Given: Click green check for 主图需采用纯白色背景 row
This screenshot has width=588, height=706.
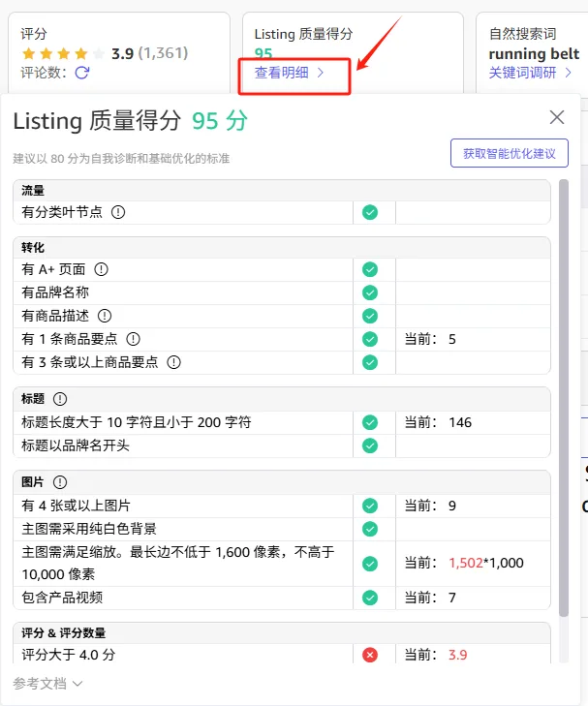Looking at the screenshot, I should point(370,529).
